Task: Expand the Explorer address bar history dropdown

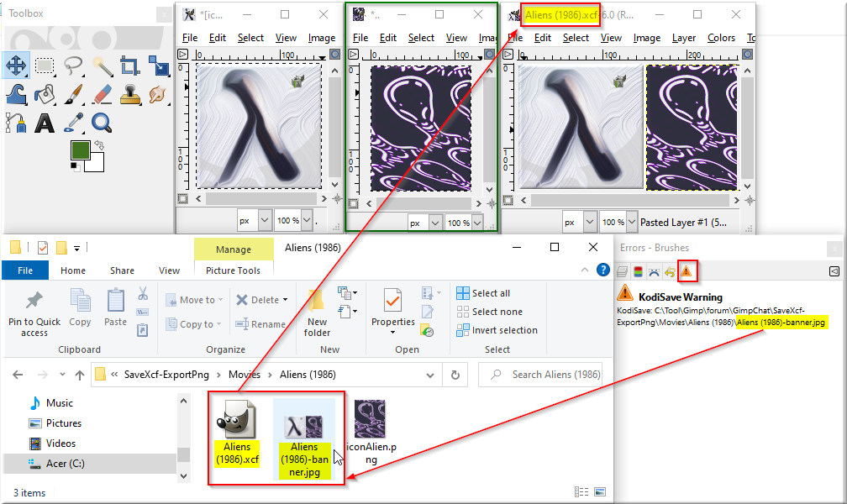Action: point(430,375)
